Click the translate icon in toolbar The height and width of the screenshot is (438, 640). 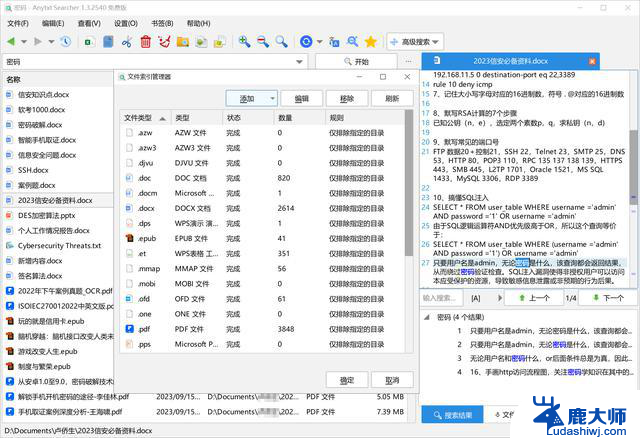click(x=334, y=42)
